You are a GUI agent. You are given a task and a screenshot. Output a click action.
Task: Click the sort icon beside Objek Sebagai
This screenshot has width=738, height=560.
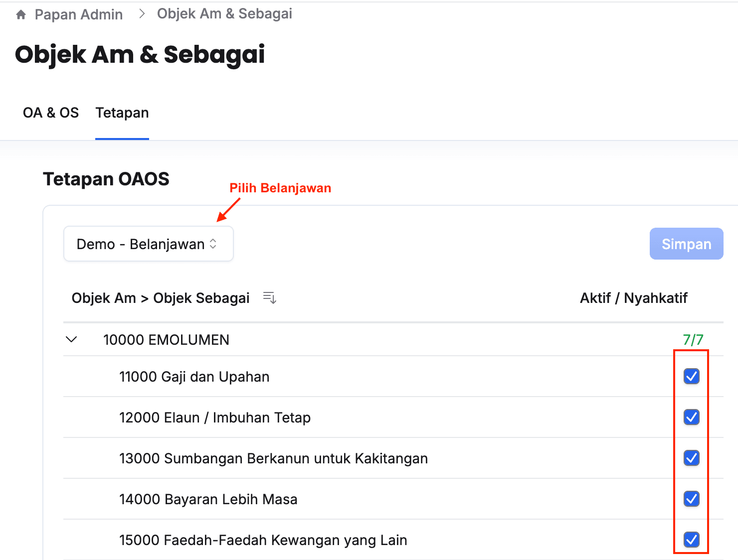click(x=269, y=298)
